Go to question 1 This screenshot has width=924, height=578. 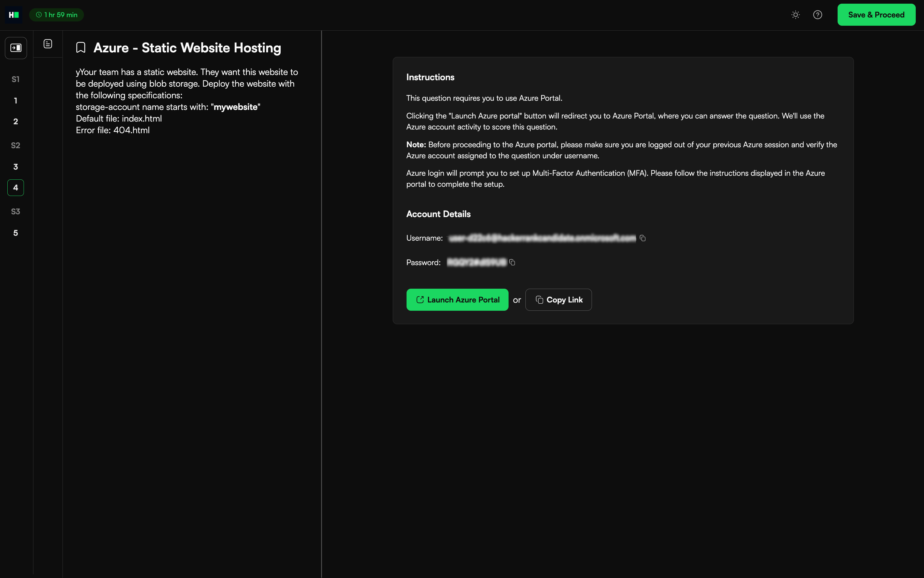[x=16, y=100]
